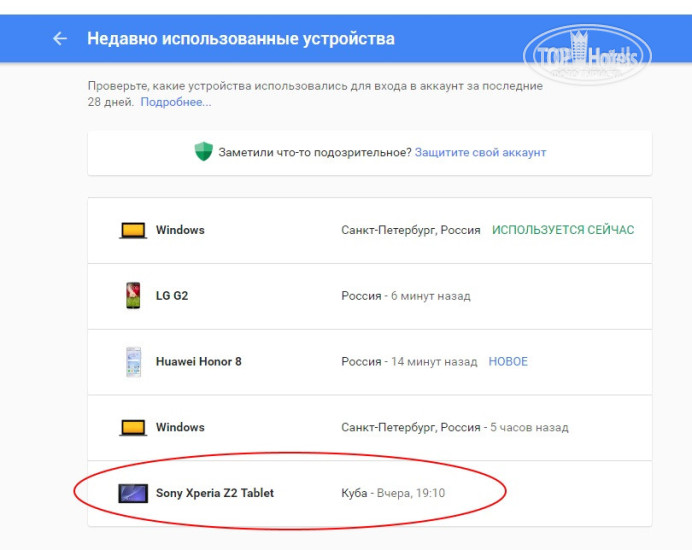The height and width of the screenshot is (550, 692).
Task: Click the back arrow in the header
Action: [60, 39]
